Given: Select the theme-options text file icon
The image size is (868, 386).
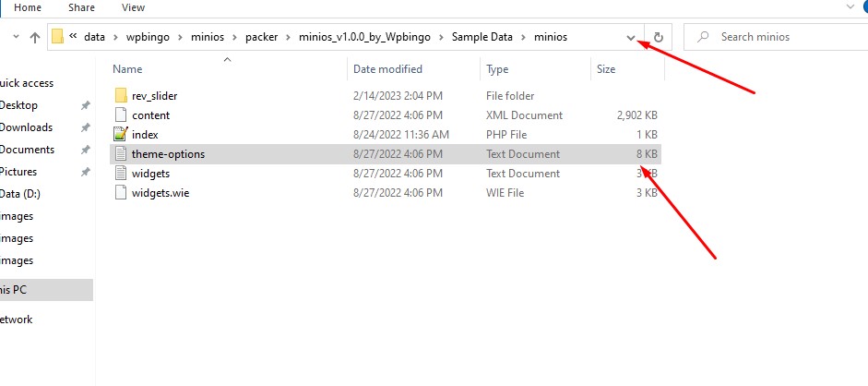Looking at the screenshot, I should pyautogui.click(x=120, y=154).
